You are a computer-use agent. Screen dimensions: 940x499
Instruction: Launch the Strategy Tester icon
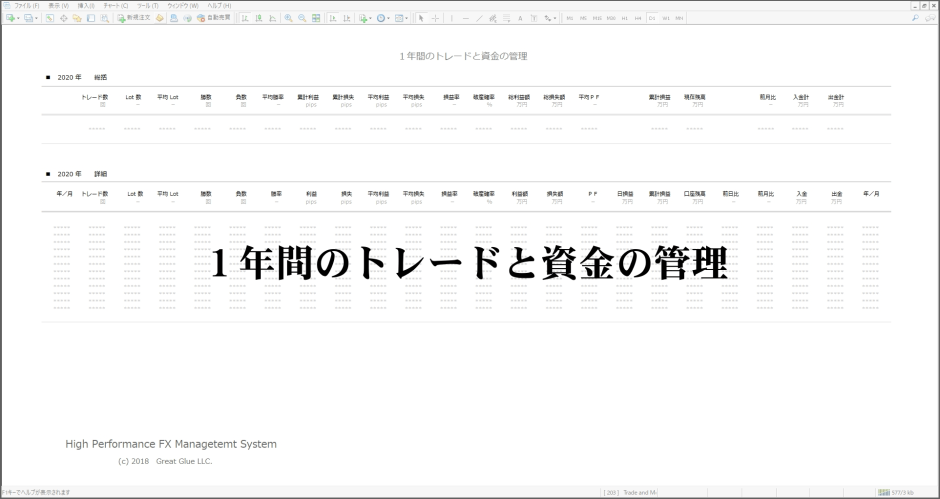click(x=104, y=18)
